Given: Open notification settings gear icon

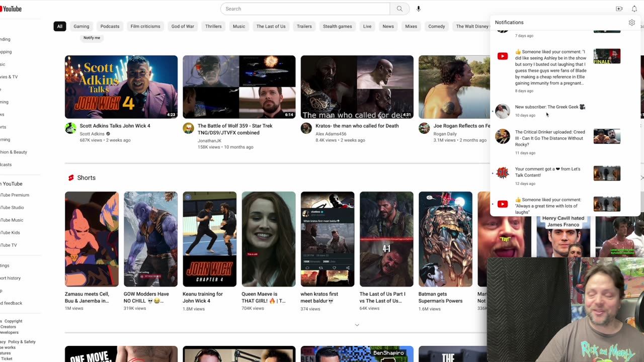Looking at the screenshot, I should (x=632, y=22).
